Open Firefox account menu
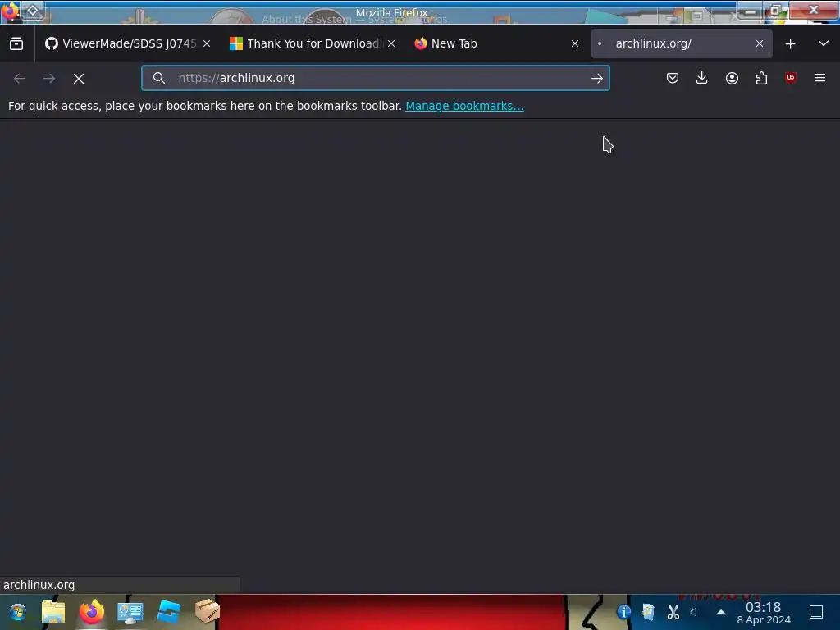 tap(732, 78)
